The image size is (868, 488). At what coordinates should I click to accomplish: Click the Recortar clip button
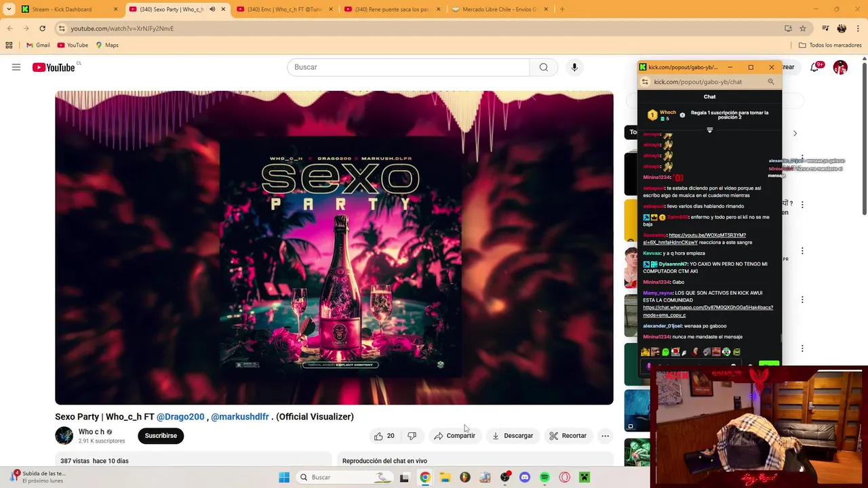(568, 436)
